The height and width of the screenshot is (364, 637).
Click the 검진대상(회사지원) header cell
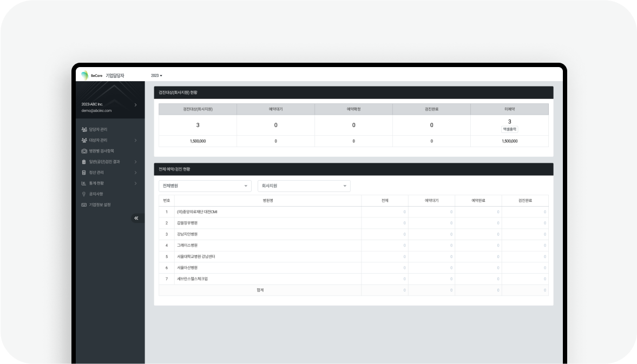click(198, 109)
